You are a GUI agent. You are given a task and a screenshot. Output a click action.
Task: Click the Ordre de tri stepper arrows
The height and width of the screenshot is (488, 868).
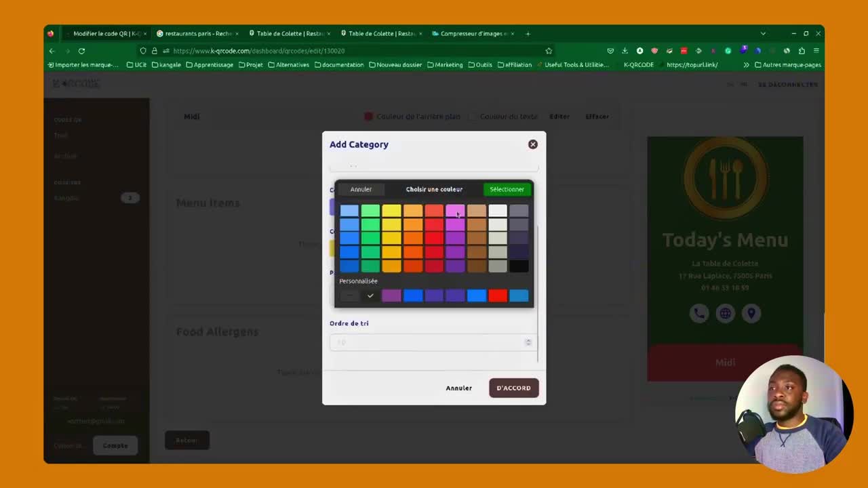tap(528, 342)
